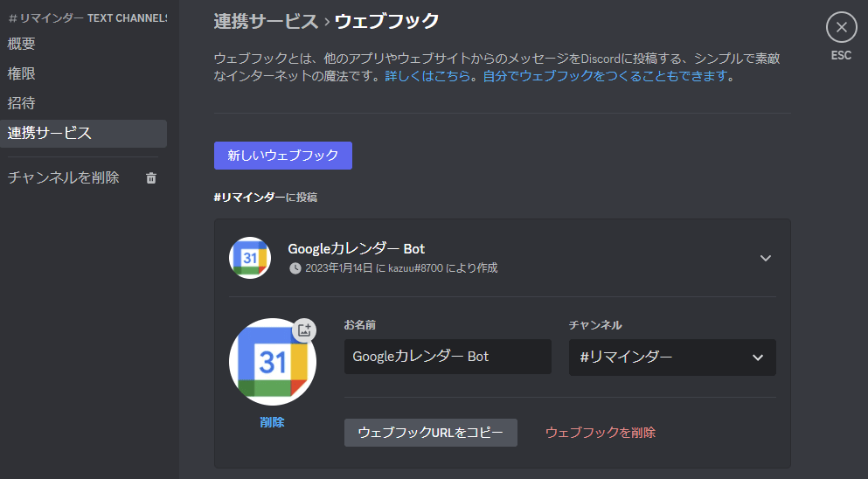The image size is (868, 479).
Task: Collapse the Googleカレンダー Bot webhook chevron
Action: [x=765, y=258]
